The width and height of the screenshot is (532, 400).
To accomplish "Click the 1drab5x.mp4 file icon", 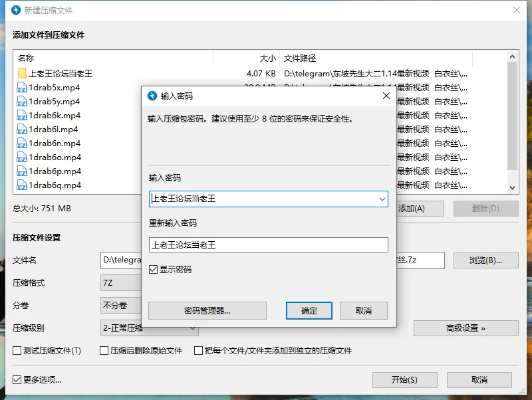I will click(22, 88).
